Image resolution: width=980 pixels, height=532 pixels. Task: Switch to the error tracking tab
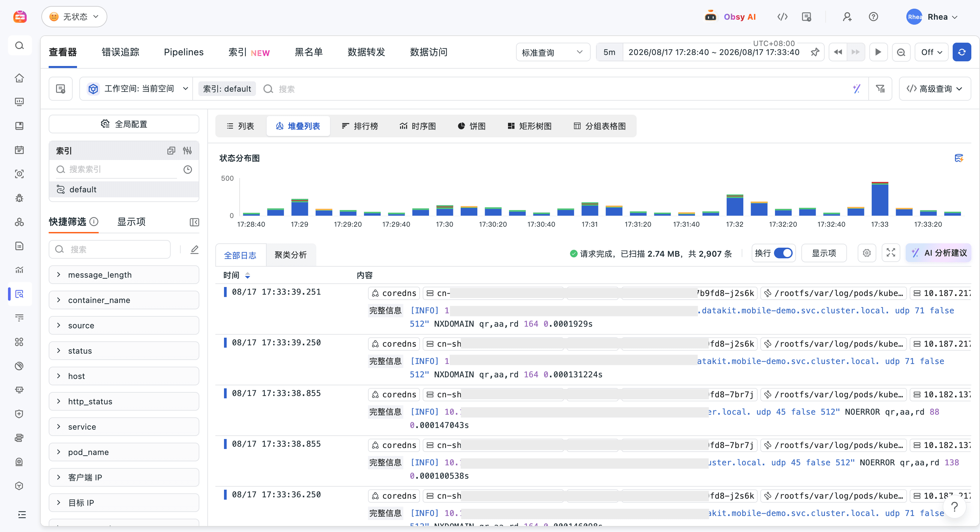[120, 52]
